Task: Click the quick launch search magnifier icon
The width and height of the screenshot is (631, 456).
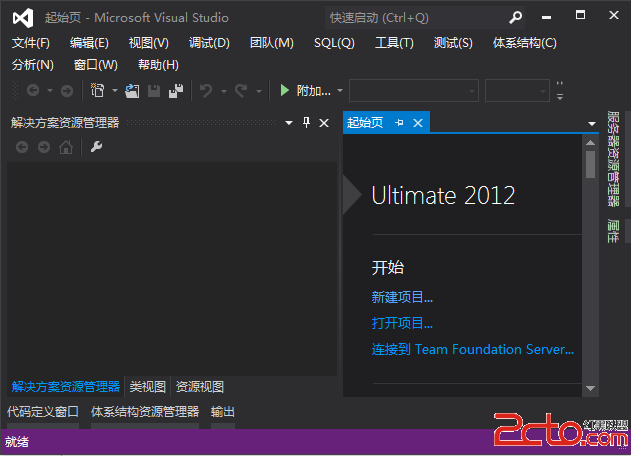Action: 515,17
